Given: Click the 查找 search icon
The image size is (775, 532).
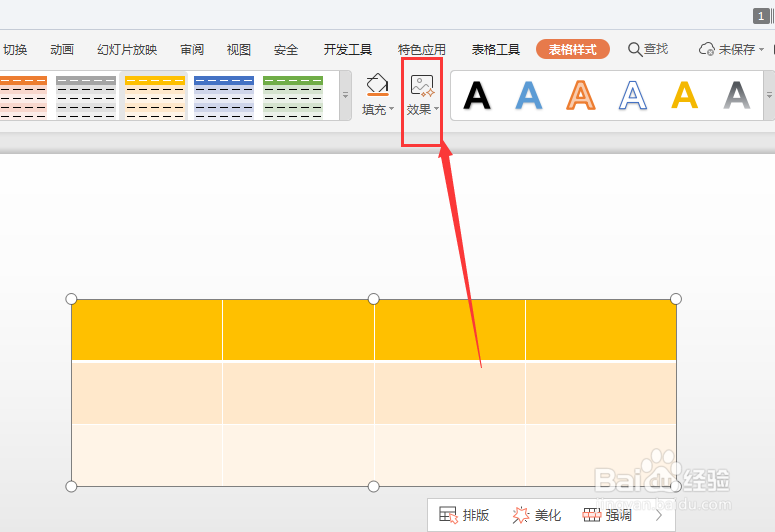Looking at the screenshot, I should (x=635, y=49).
